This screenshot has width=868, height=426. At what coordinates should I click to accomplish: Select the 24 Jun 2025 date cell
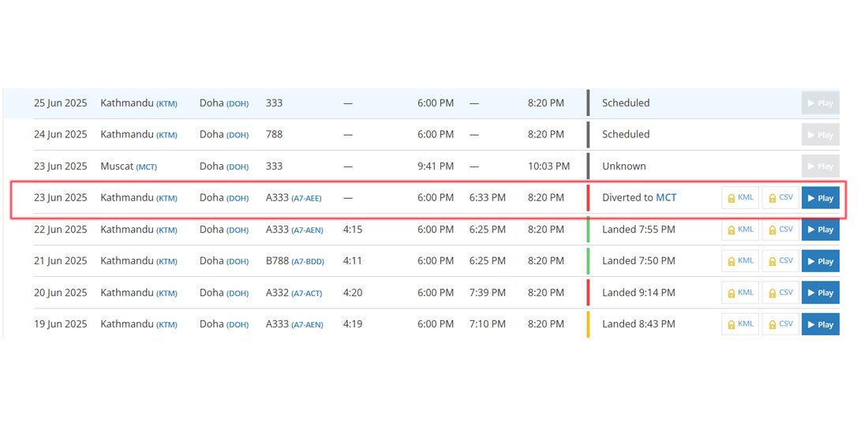(60, 134)
